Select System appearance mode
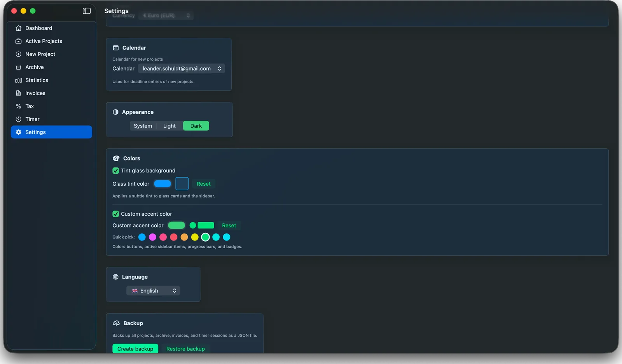The image size is (622, 364). pos(143,126)
